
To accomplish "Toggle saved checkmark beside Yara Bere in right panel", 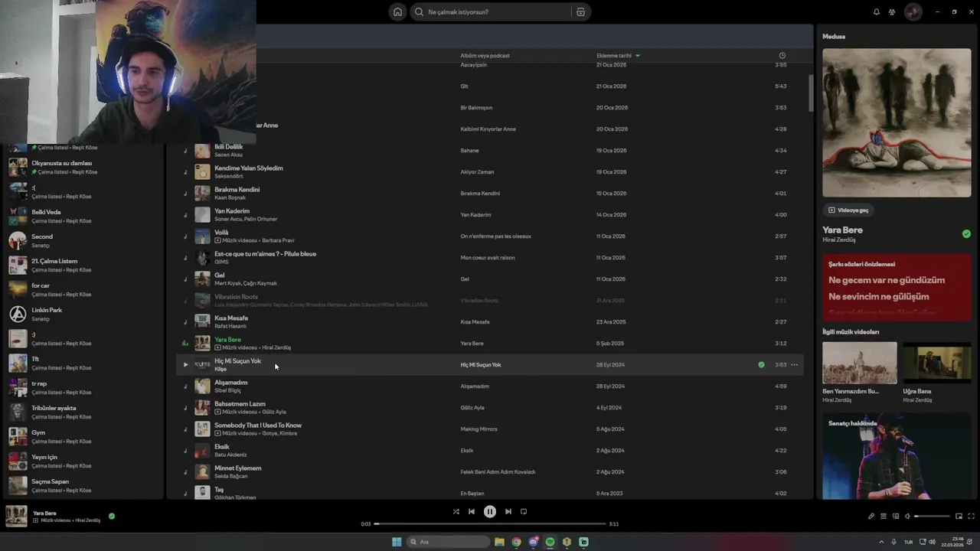I will point(966,233).
